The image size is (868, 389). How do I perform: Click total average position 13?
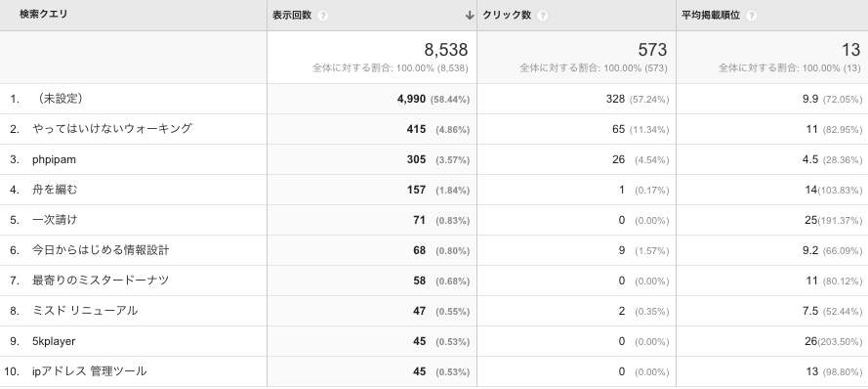[x=850, y=50]
